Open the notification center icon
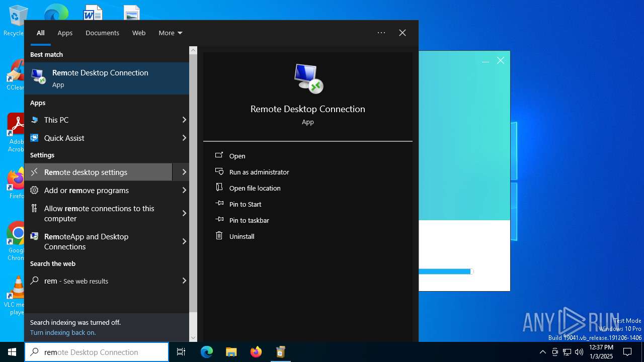Screen dimensions: 644x362 click(627, 352)
